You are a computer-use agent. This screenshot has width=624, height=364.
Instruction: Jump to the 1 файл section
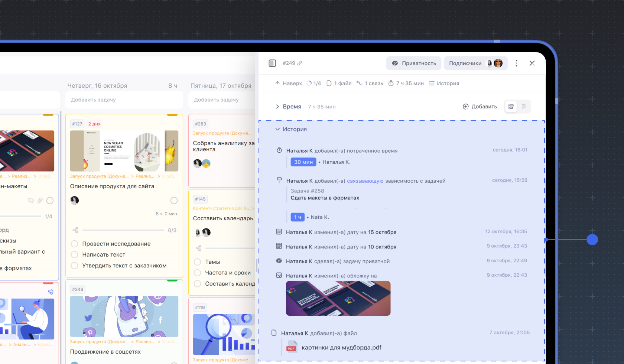click(x=339, y=83)
